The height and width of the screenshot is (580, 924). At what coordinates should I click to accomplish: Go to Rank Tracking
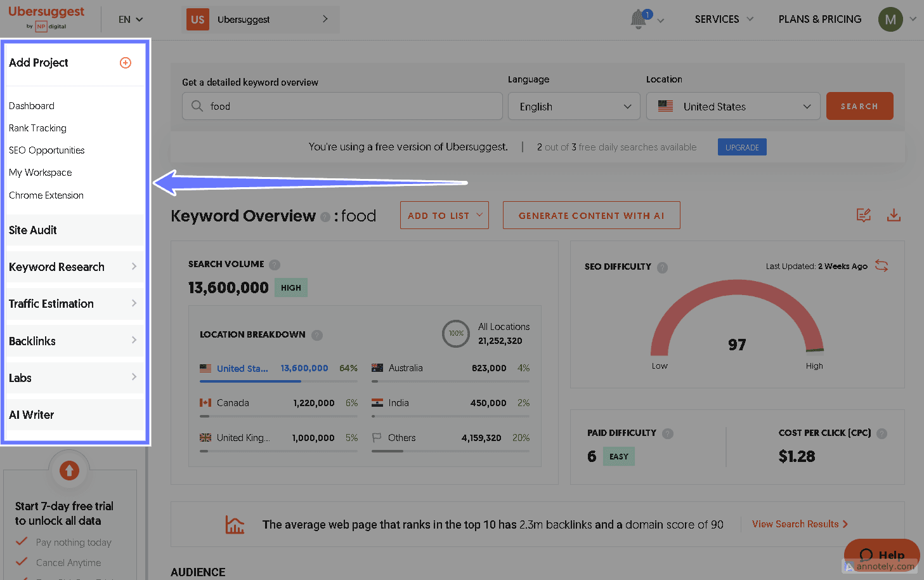(x=37, y=128)
